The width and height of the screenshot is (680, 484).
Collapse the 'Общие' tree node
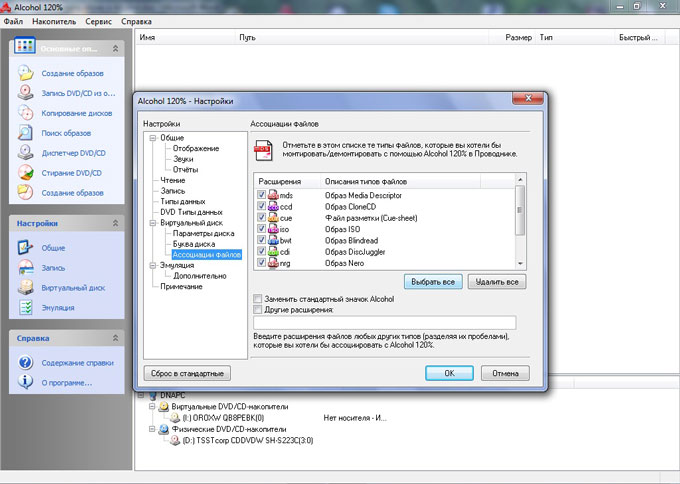tap(153, 138)
